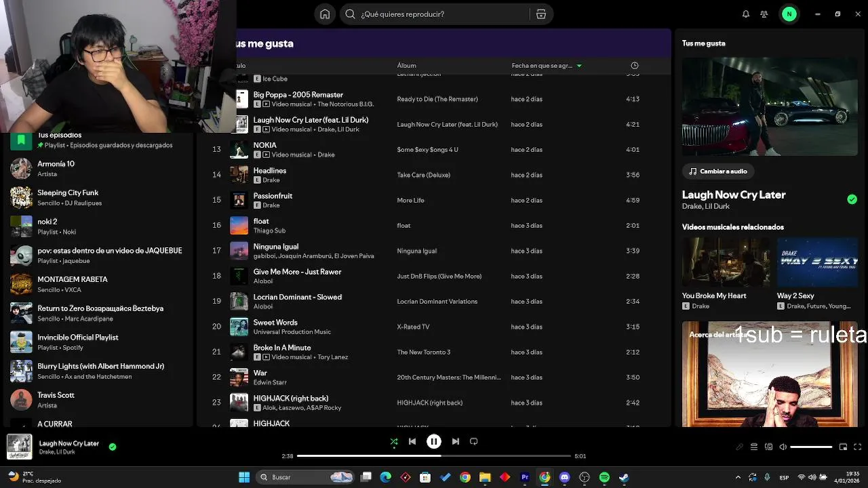
Task: Open Connect to a device
Action: tap(768, 447)
